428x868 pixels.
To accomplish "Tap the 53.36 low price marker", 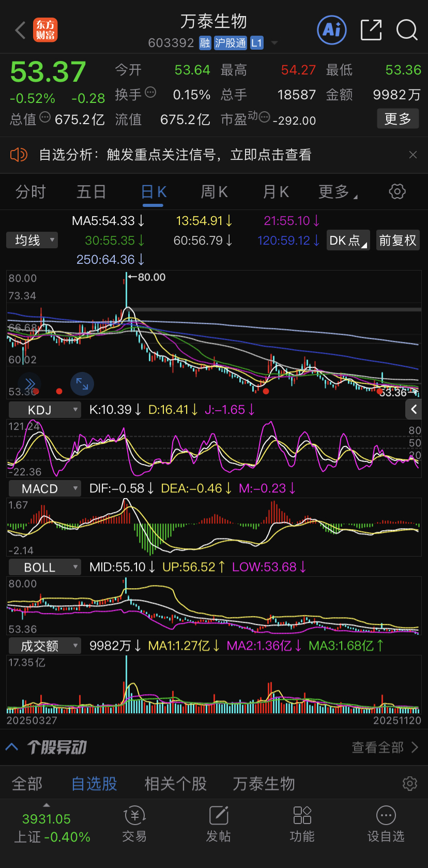I will click(x=398, y=393).
